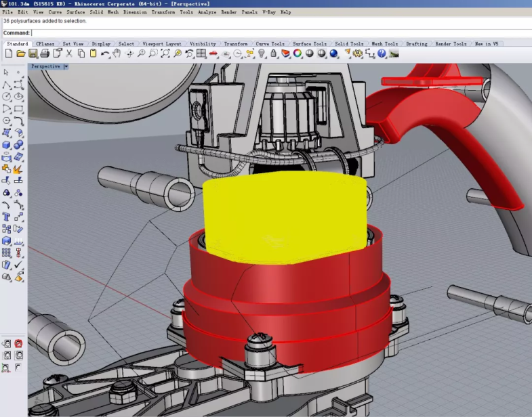
Task: Click the Save disk icon
Action: (32, 53)
